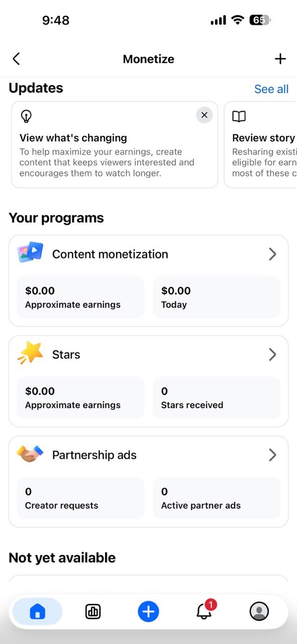Switch to the Insights chart tab

pos(92,611)
